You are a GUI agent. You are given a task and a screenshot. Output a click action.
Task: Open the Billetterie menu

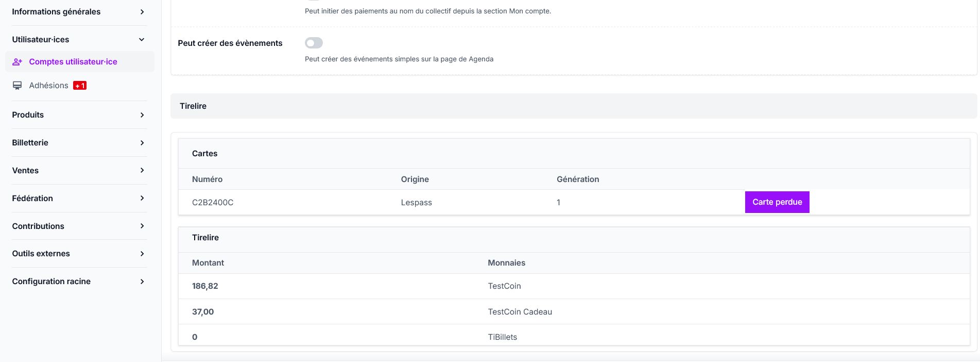30,143
